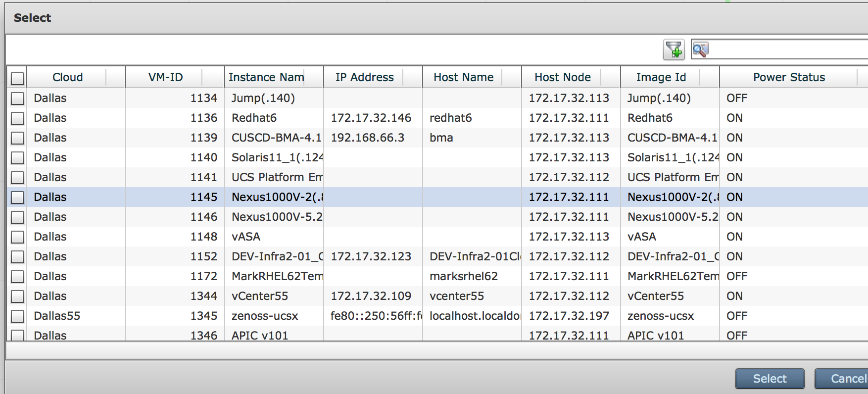This screenshot has width=868, height=394.
Task: Click host name vcenter55
Action: 457,296
